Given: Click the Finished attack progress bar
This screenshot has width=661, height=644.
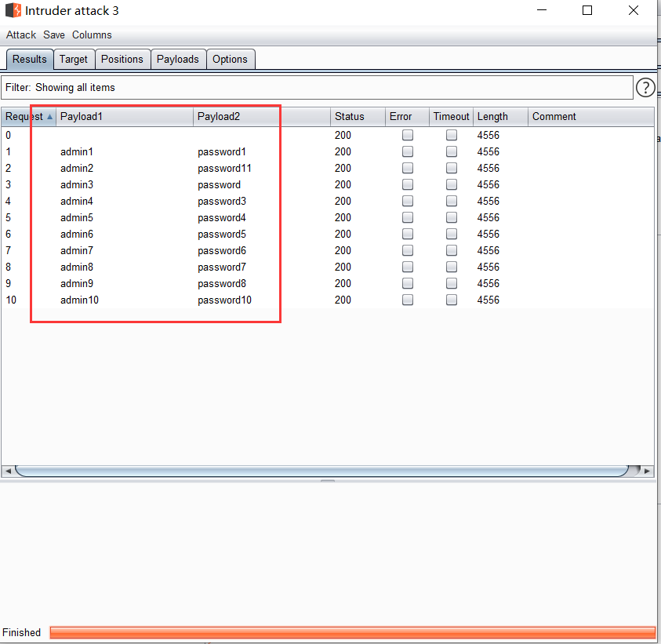Looking at the screenshot, I should (x=352, y=632).
